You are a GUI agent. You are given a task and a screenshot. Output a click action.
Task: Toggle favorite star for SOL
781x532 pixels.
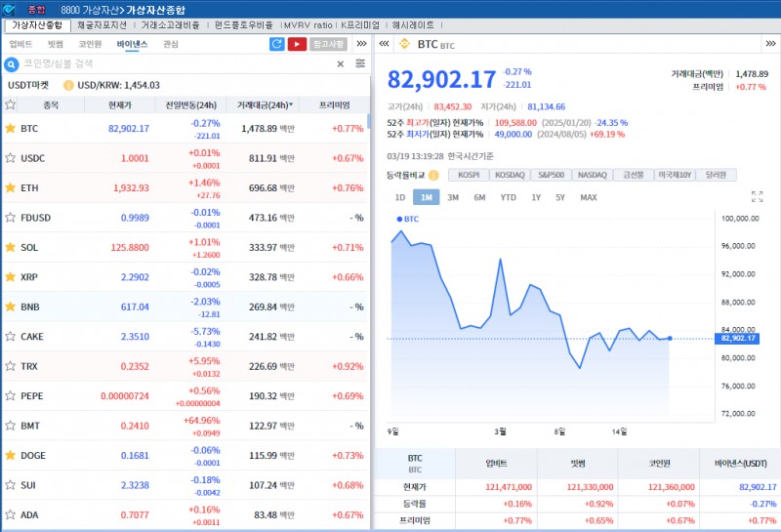10,247
